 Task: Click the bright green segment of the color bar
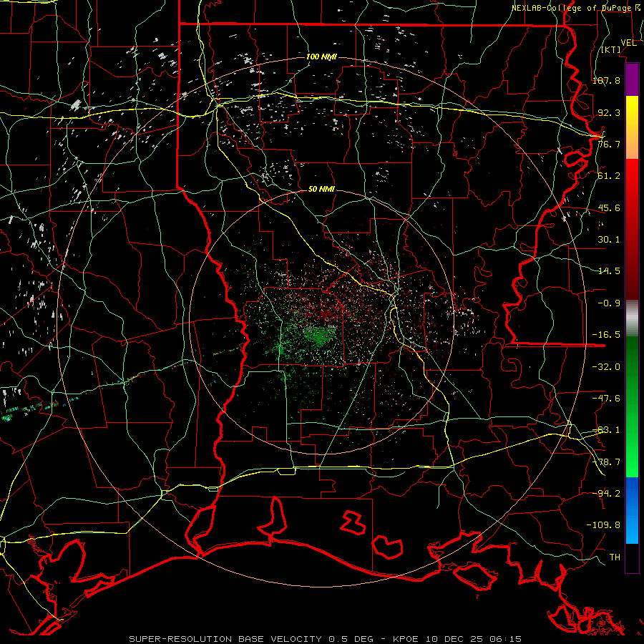coord(632,406)
